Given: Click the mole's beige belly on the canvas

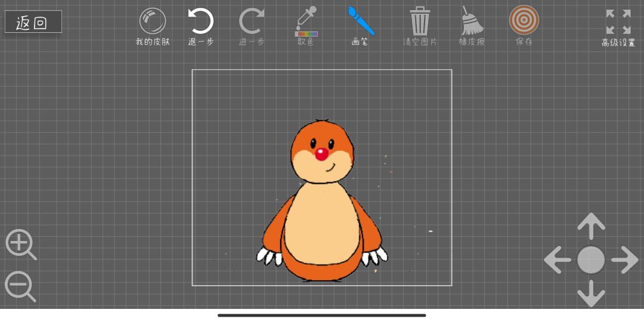Looking at the screenshot, I should [x=323, y=224].
